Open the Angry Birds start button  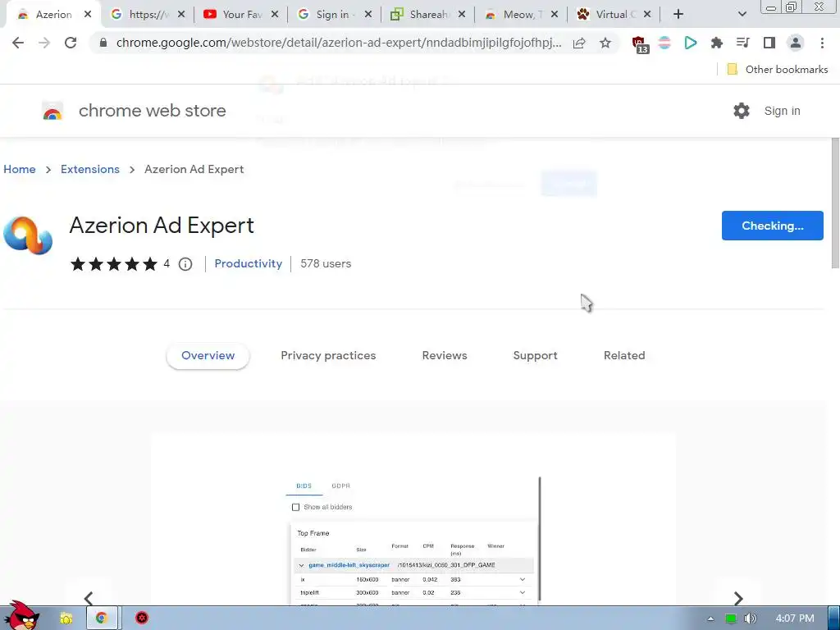pos(22,615)
